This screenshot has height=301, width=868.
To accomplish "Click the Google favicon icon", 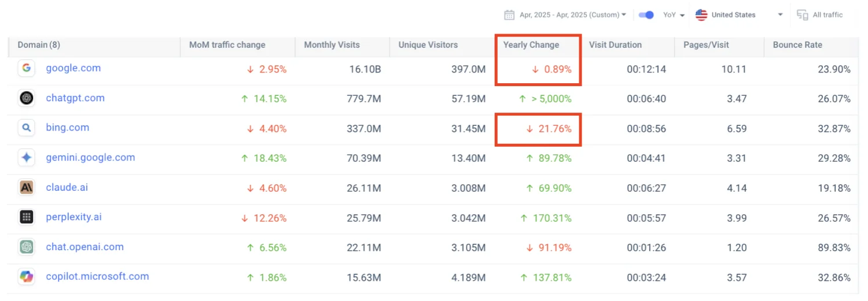I will click(x=26, y=68).
